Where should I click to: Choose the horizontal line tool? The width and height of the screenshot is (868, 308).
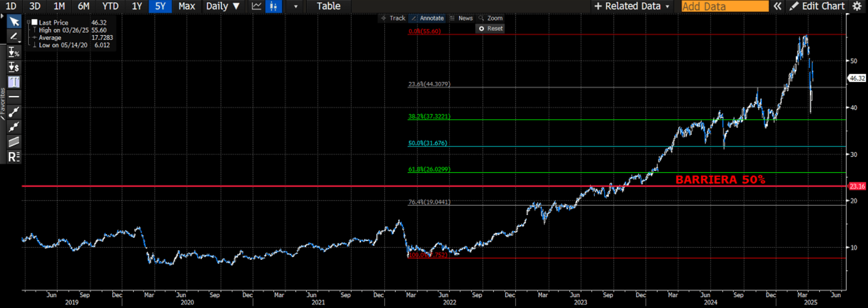coord(14,97)
